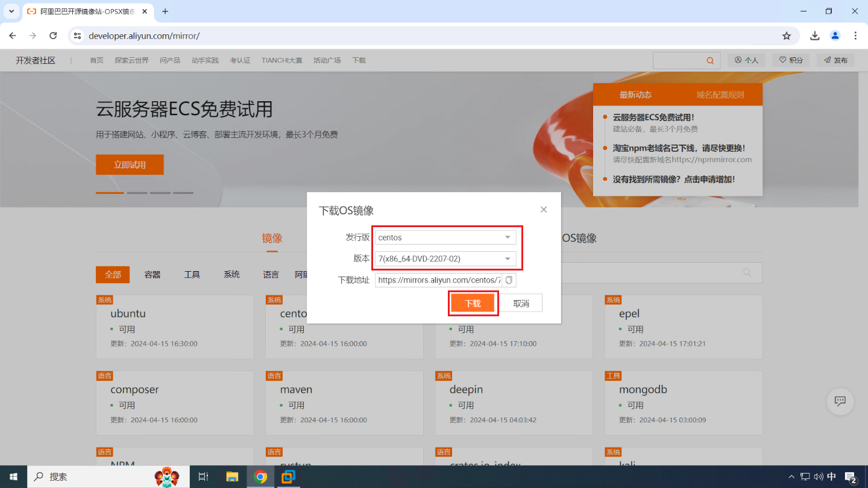Open the mongodb mirror card
This screenshot has height=488, width=868.
click(x=684, y=403)
